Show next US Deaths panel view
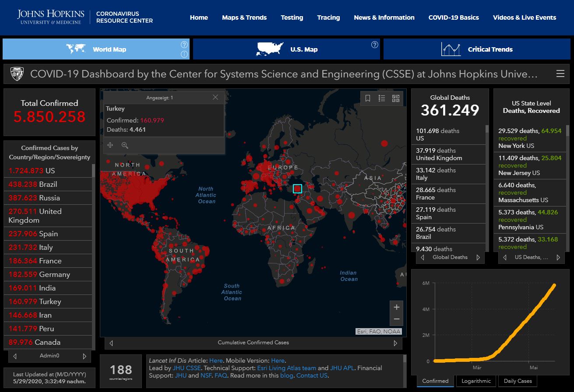 coord(558,257)
